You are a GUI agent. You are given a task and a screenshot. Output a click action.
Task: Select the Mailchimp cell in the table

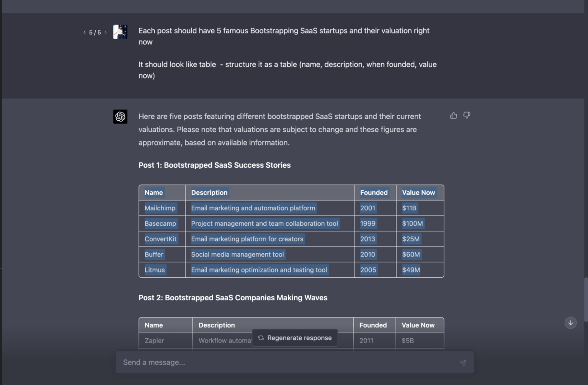coord(160,208)
